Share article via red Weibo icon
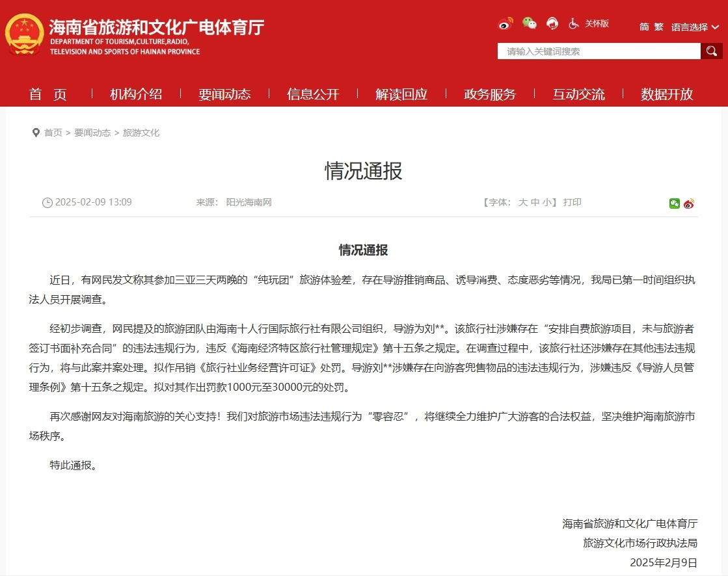This screenshot has height=576, width=728. click(689, 203)
